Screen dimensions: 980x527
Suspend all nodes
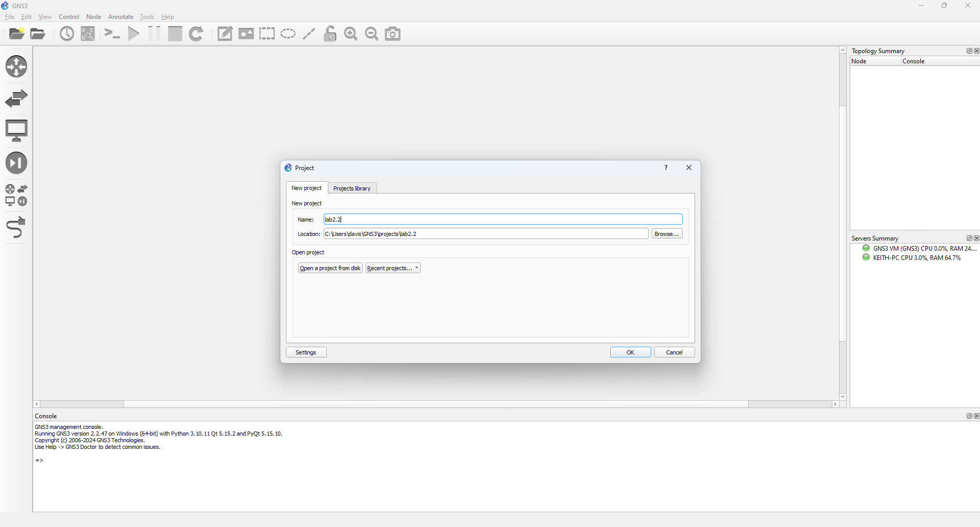click(x=154, y=34)
